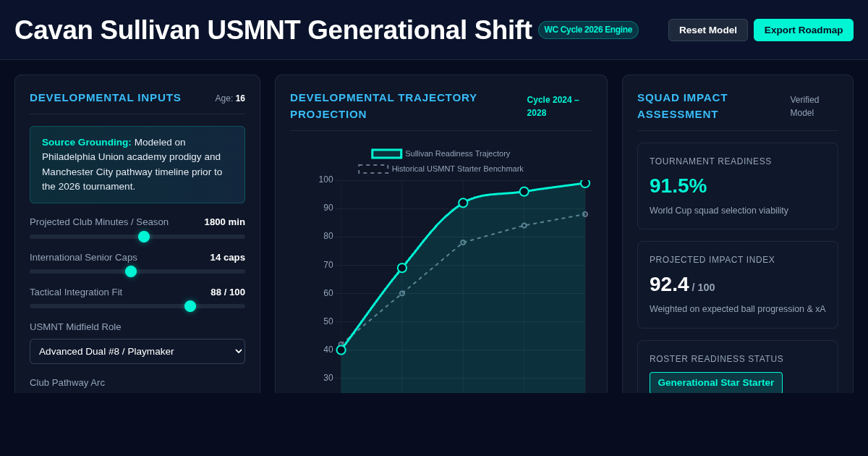Click the Sullivan trajectory point near 92
868x456 pixels.
tap(463, 203)
